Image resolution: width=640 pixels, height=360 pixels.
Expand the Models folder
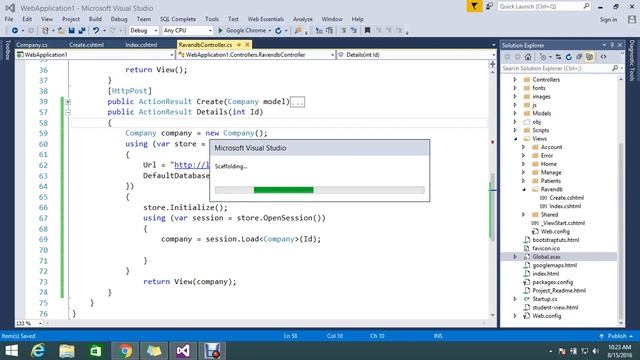tap(515, 113)
